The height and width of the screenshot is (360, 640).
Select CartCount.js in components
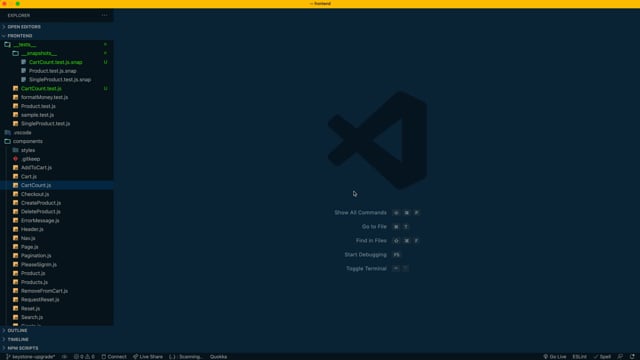[57, 185]
